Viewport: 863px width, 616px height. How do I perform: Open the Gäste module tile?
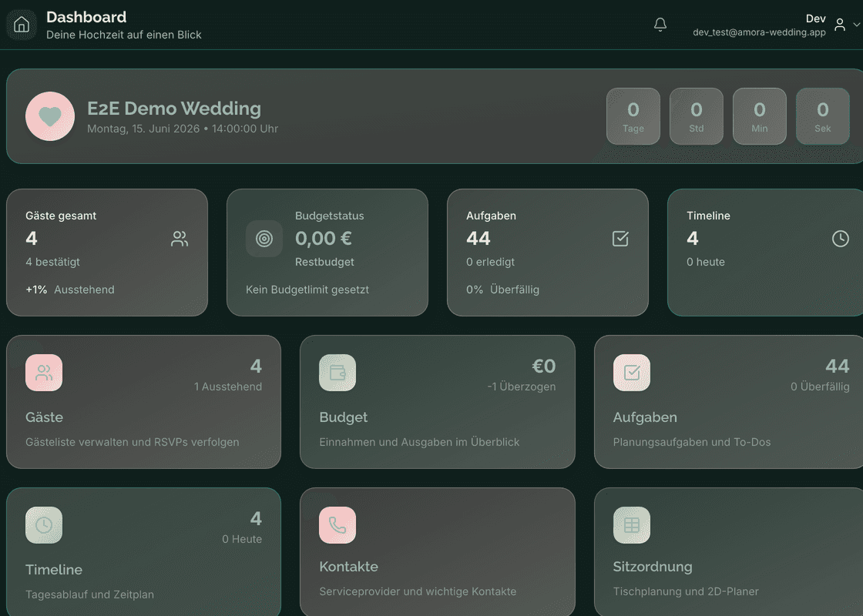[143, 402]
